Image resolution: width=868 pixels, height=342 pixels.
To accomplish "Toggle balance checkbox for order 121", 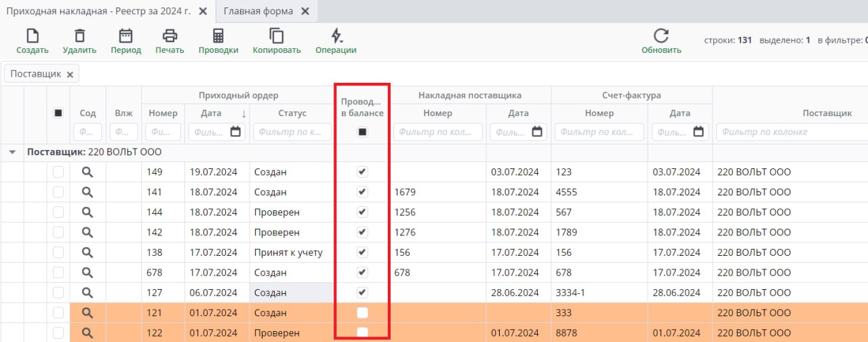I will pyautogui.click(x=362, y=313).
